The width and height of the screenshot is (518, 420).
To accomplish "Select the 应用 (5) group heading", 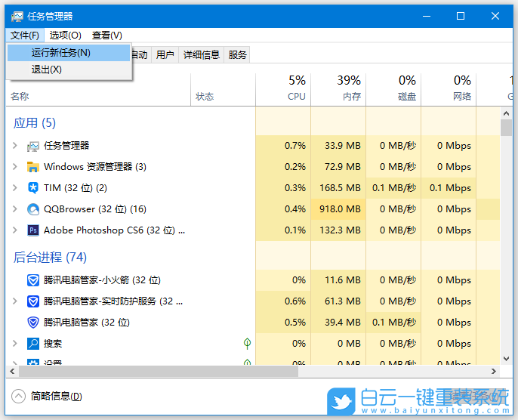I will 35,123.
